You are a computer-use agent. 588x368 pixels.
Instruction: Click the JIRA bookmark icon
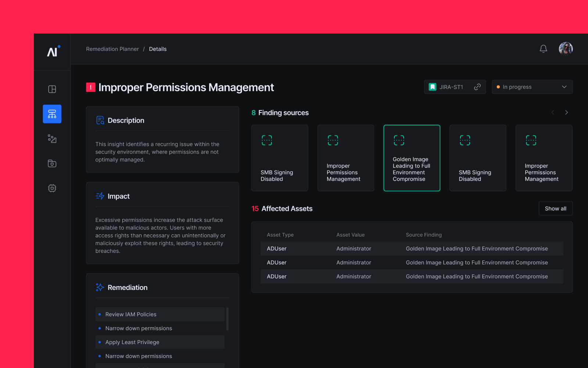pyautogui.click(x=433, y=87)
